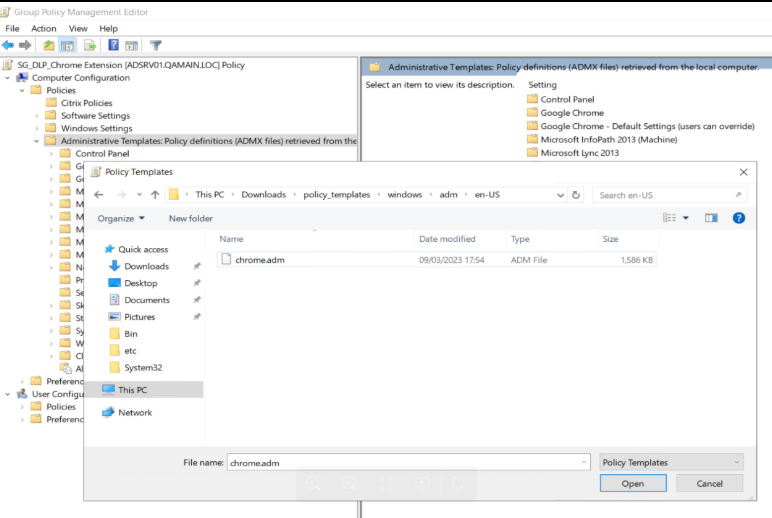
Task: Open the Organize dropdown menu
Action: click(121, 218)
